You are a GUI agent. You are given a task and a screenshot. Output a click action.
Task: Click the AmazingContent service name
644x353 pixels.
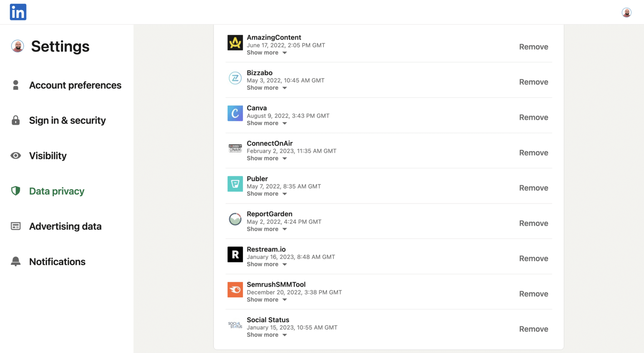coord(274,37)
